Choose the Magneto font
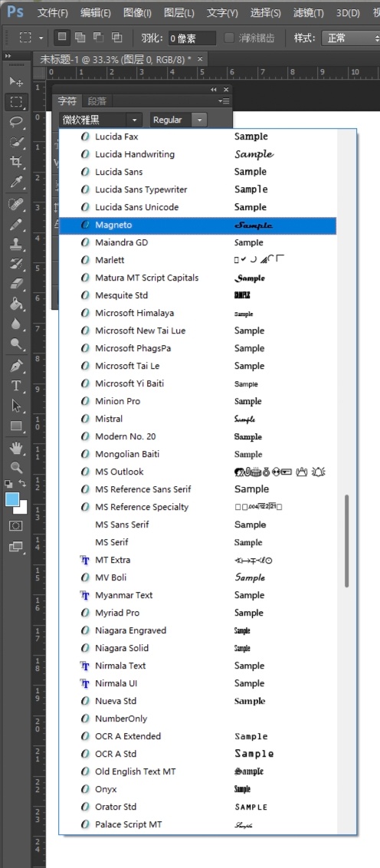 [198, 225]
